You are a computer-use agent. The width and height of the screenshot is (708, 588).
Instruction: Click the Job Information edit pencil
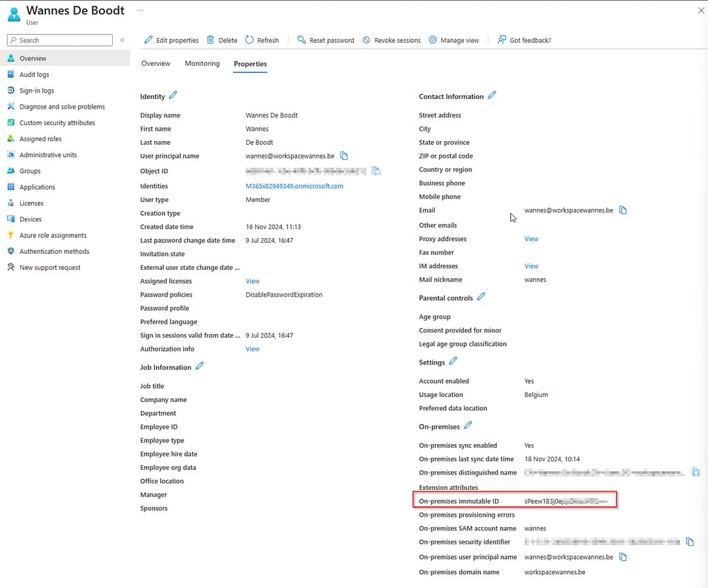[200, 366]
